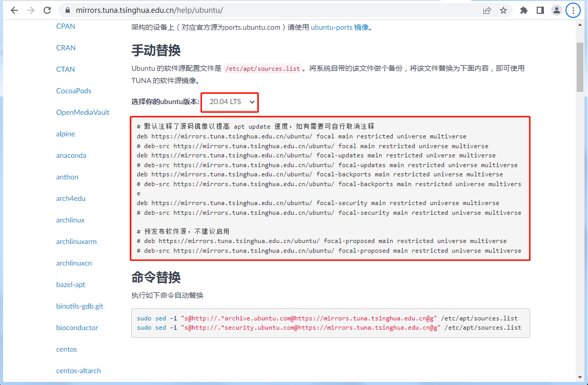
Task: Click the 执行如下命令自动替换 text
Action: [167, 295]
